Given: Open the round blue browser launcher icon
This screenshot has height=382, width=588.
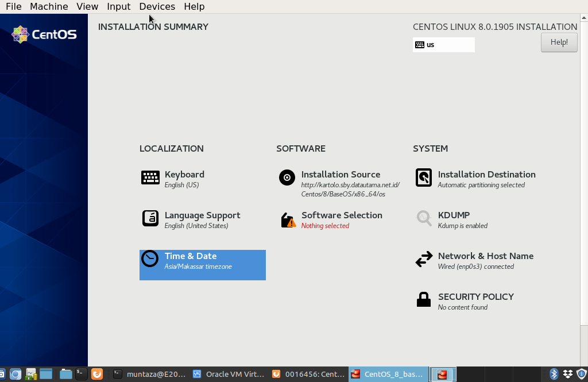Looking at the screenshot, I should [x=16, y=374].
